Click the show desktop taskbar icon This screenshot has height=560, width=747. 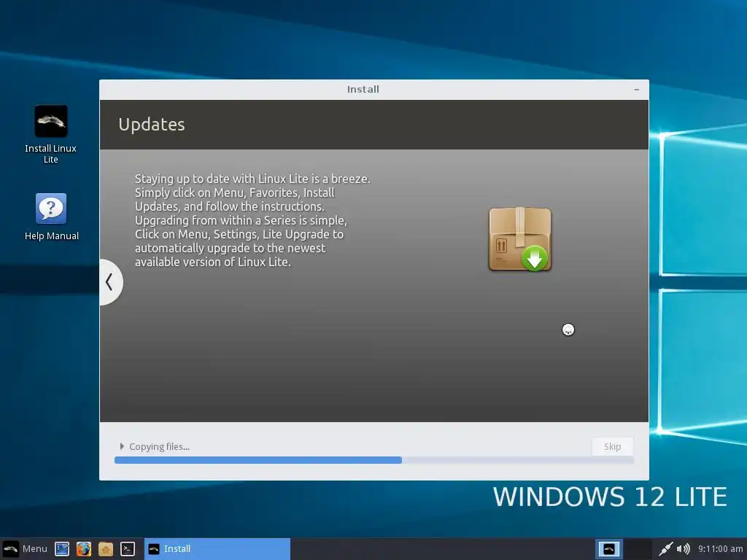[x=62, y=549]
